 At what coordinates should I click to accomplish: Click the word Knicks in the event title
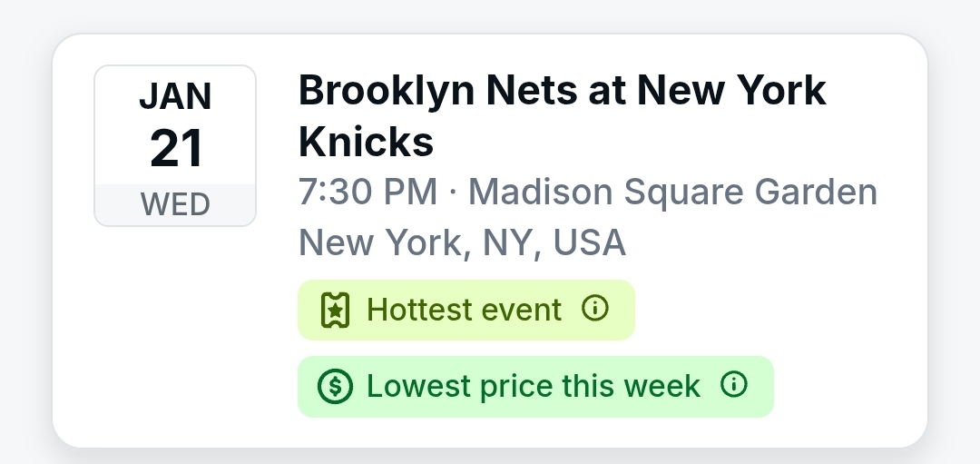[x=366, y=142]
